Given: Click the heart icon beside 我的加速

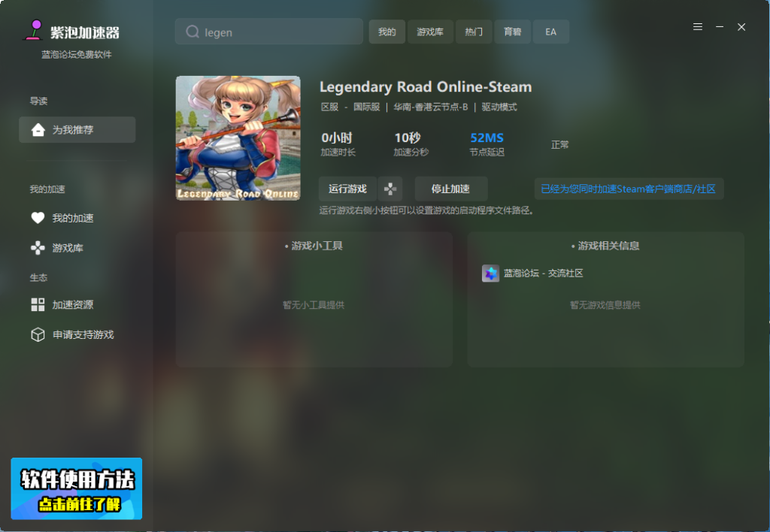Looking at the screenshot, I should point(38,218).
